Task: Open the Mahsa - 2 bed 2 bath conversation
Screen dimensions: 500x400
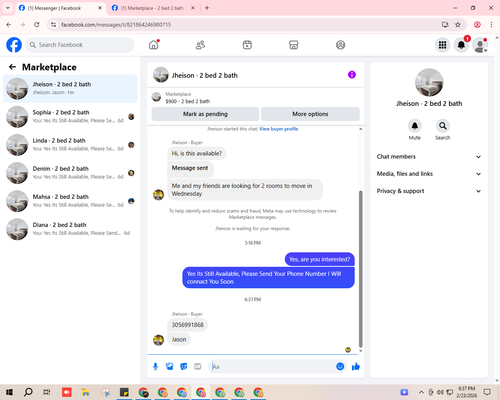Action: click(70, 201)
